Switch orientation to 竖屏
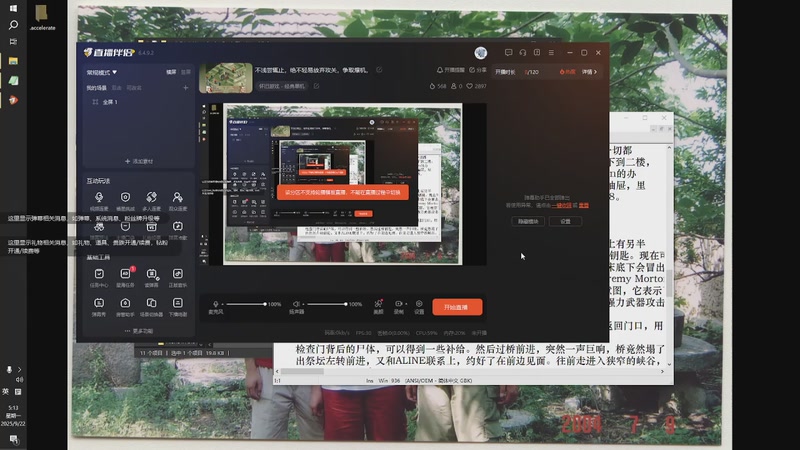 pos(186,72)
